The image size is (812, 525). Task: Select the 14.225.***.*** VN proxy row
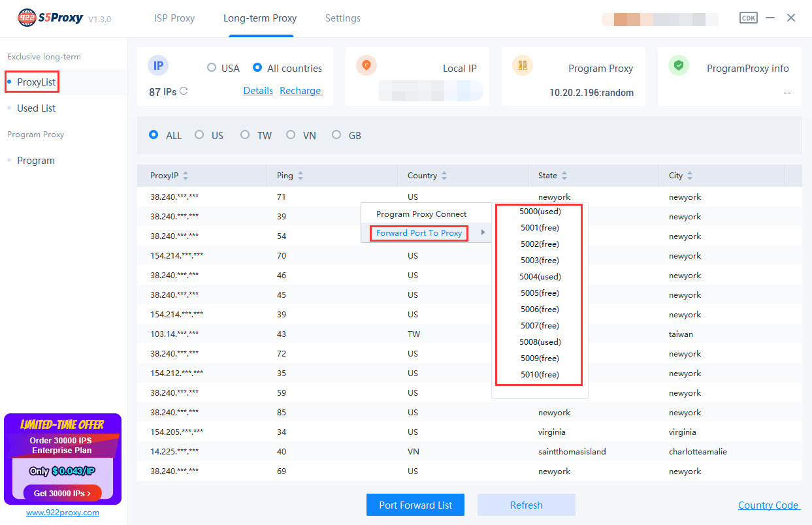coord(469,452)
